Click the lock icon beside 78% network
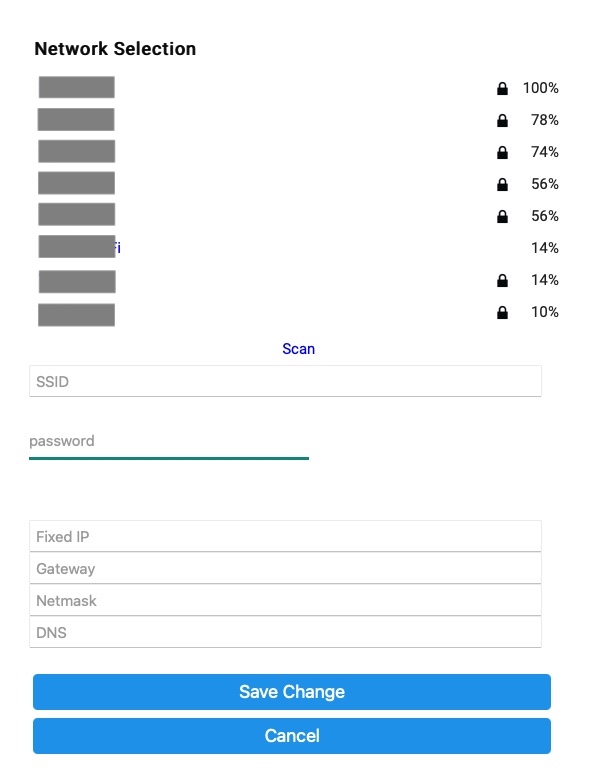The width and height of the screenshot is (590, 773). point(502,120)
